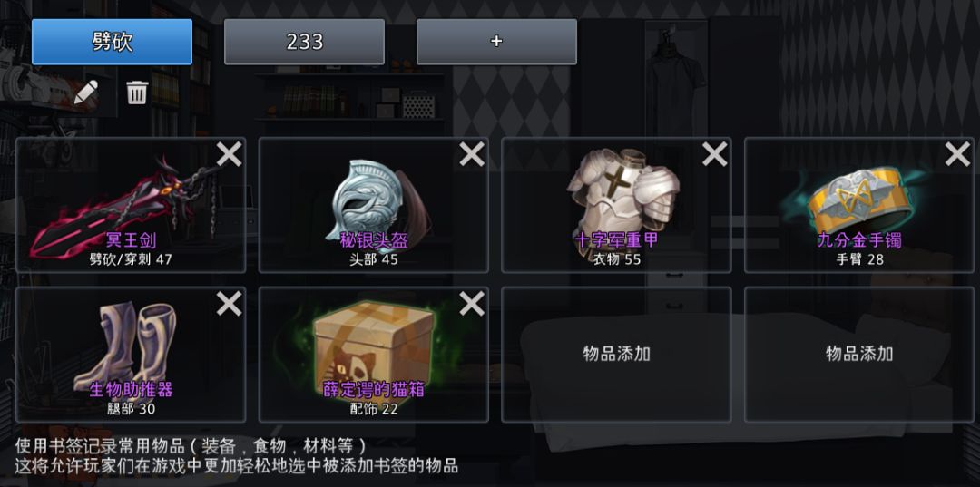Select the 生物助推器 boots item
This screenshot has width=980, height=487.
131,355
